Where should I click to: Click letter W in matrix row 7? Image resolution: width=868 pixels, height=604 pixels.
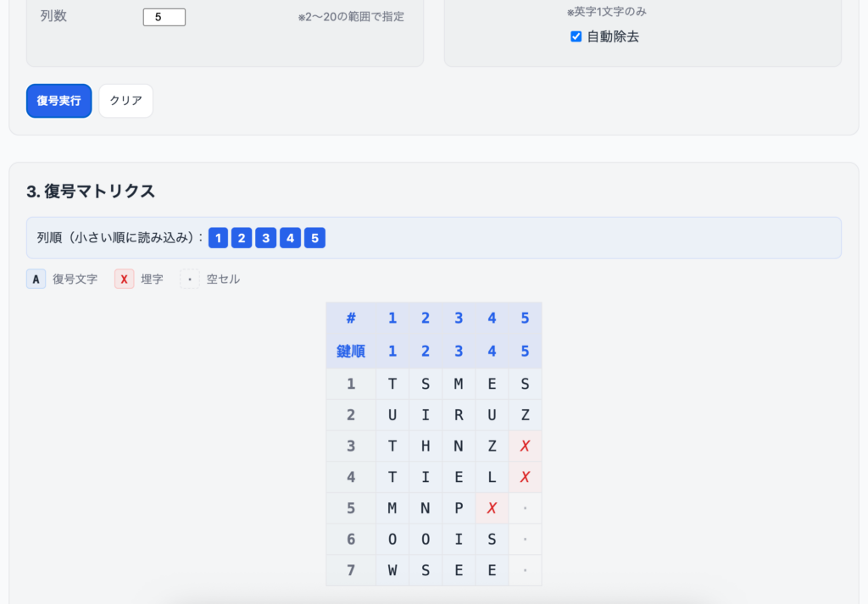pyautogui.click(x=392, y=570)
